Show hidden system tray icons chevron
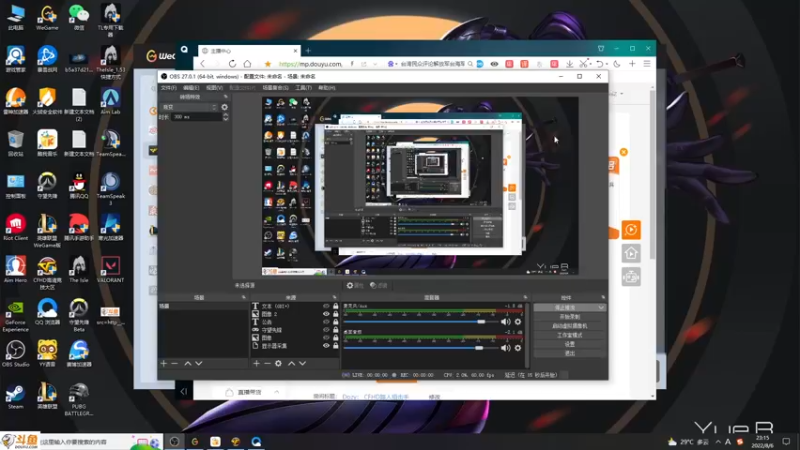The image size is (800, 450). pos(718,441)
